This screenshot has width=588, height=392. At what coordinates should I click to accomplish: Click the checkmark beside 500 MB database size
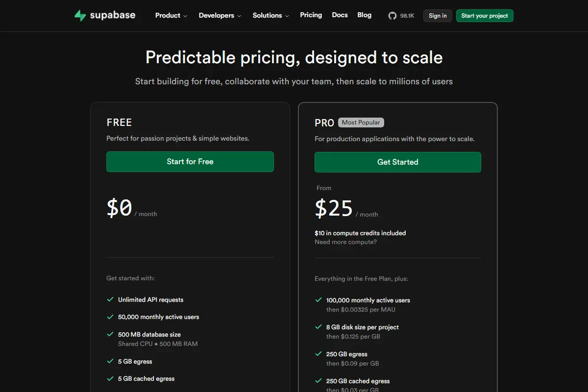point(110,334)
